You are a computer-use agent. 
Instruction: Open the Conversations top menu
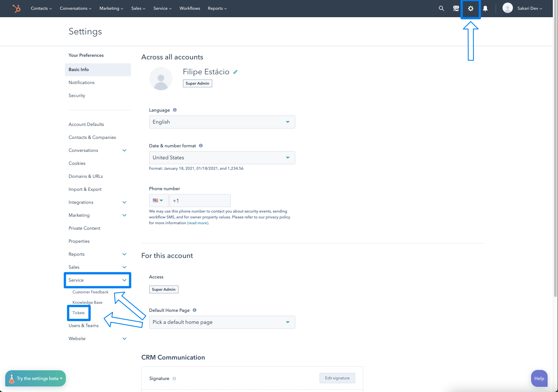tap(76, 8)
